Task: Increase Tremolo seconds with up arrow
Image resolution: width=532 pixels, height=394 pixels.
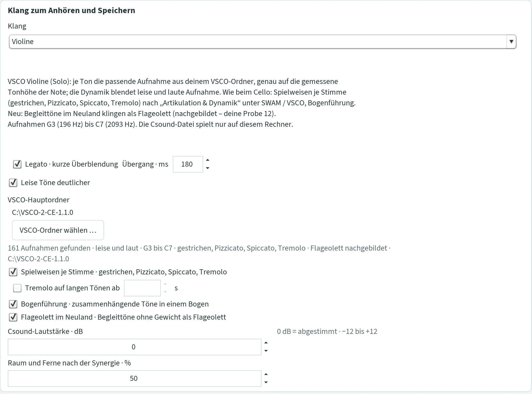Action: point(165,284)
